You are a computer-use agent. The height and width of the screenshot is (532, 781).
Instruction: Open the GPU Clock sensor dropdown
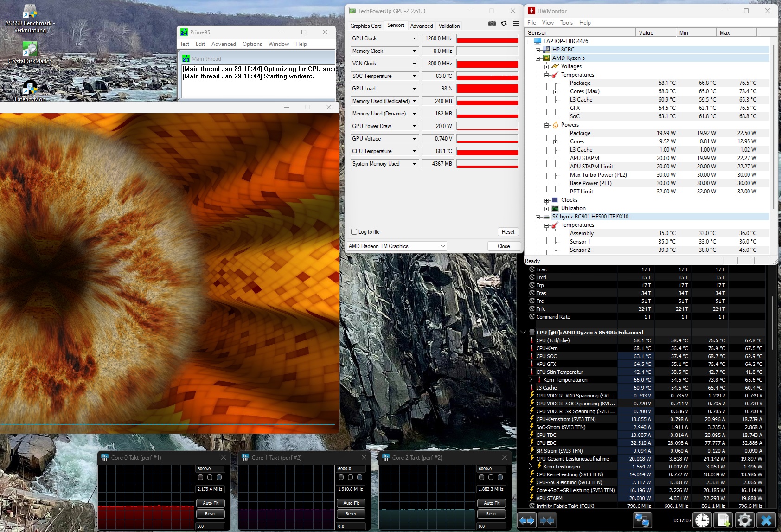414,38
